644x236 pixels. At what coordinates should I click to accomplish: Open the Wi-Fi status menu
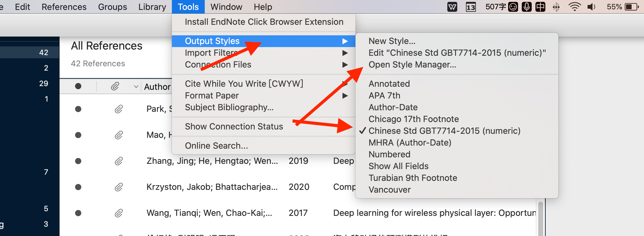pyautogui.click(x=575, y=7)
